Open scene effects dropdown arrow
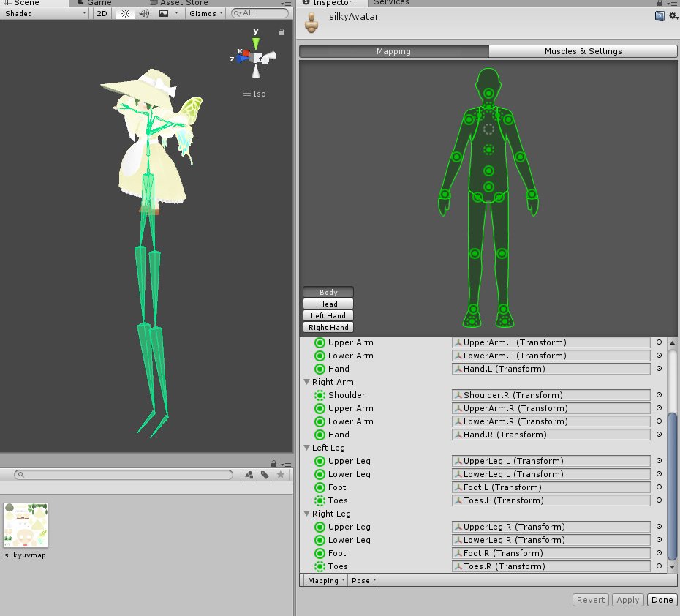680x616 pixels. click(x=176, y=13)
